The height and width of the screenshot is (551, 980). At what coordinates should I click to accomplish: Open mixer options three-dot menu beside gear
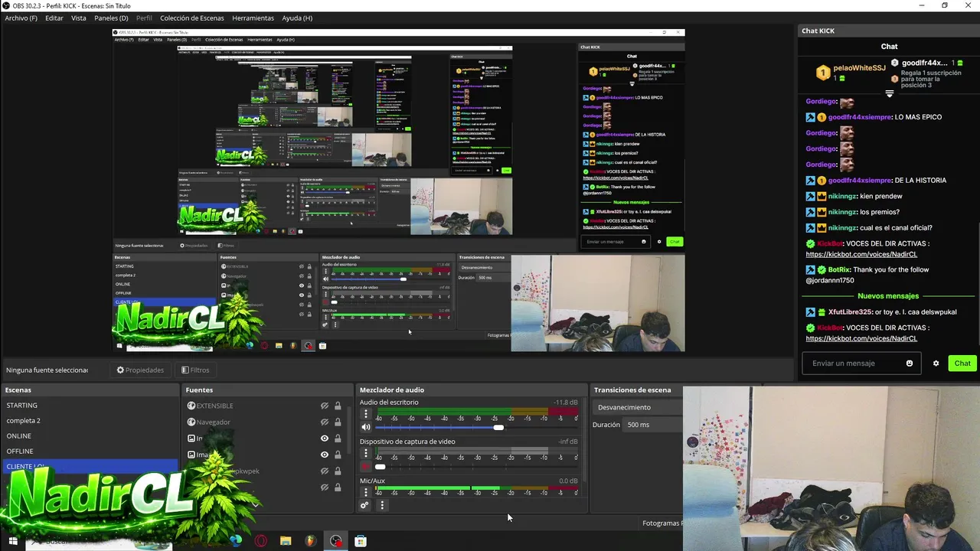pyautogui.click(x=382, y=505)
